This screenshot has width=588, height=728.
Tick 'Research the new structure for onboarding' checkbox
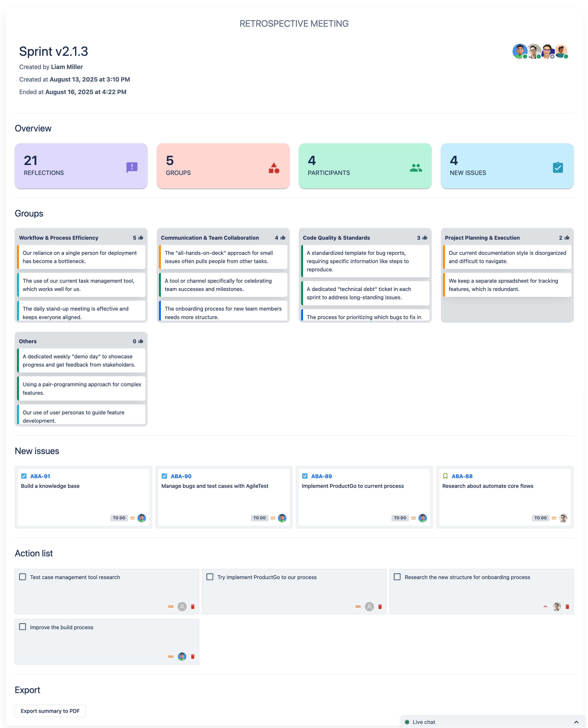point(397,577)
